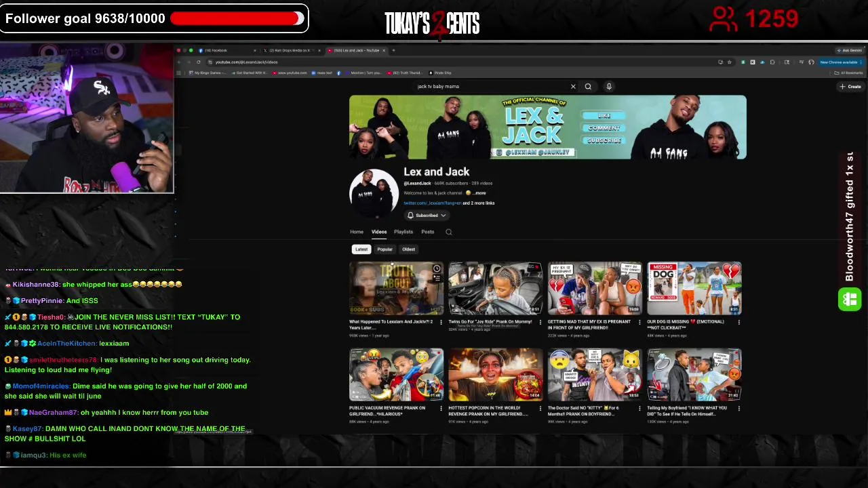Open options menu for 'GETTING MAD THAT MY EX' video
This screenshot has width=868, height=488.
pos(639,323)
